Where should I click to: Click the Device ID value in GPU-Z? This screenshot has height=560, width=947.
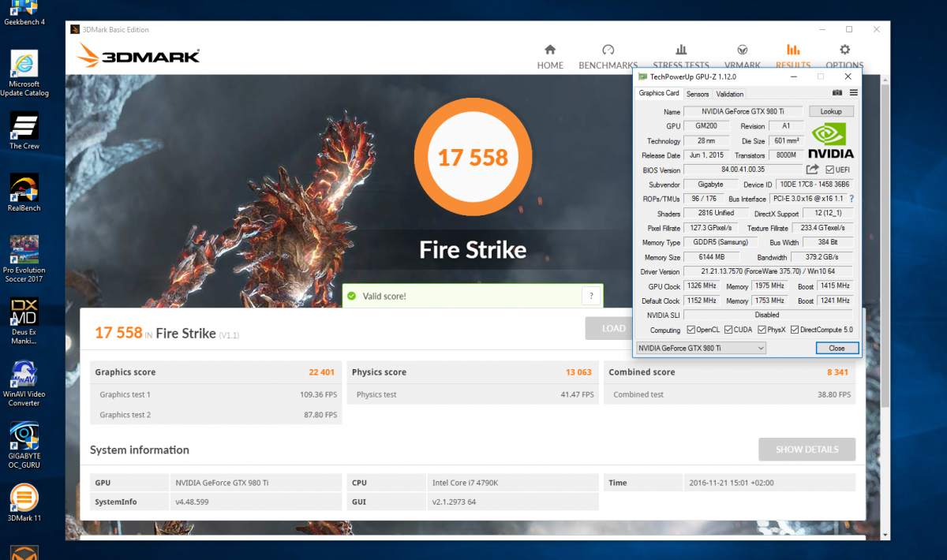815,185
